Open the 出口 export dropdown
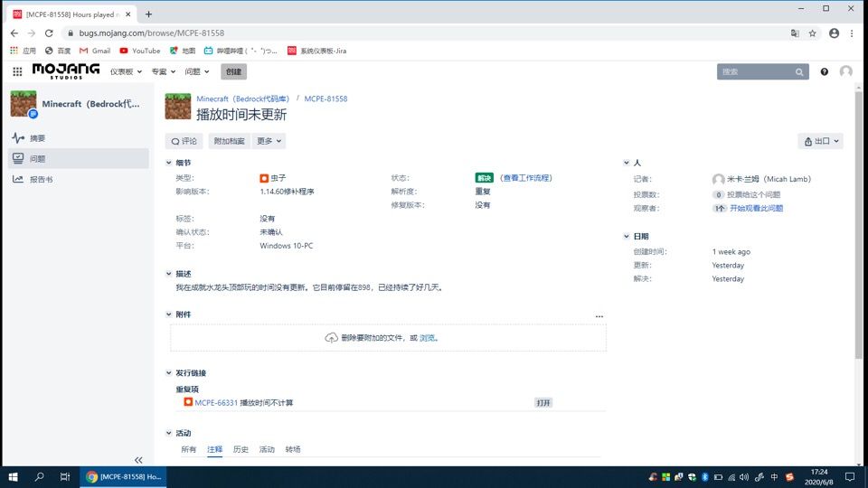This screenshot has height=488, width=868. [821, 141]
